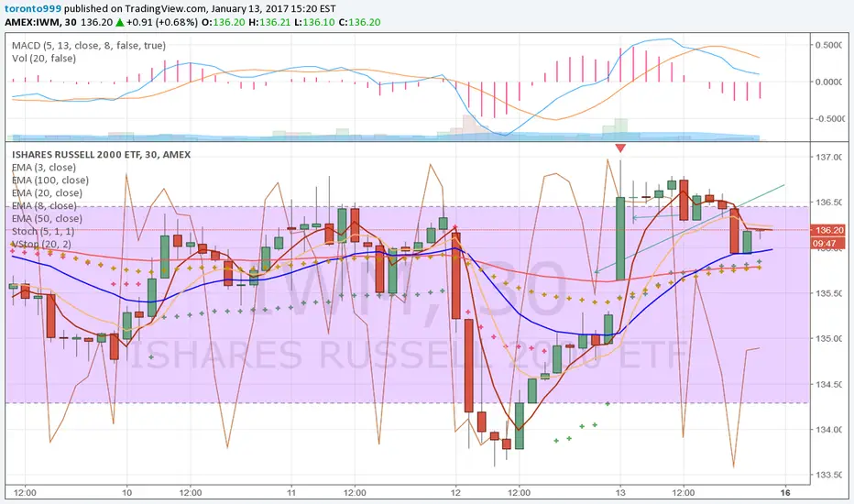Click the 137.00 price axis label
The height and width of the screenshot is (504, 854).
point(828,157)
